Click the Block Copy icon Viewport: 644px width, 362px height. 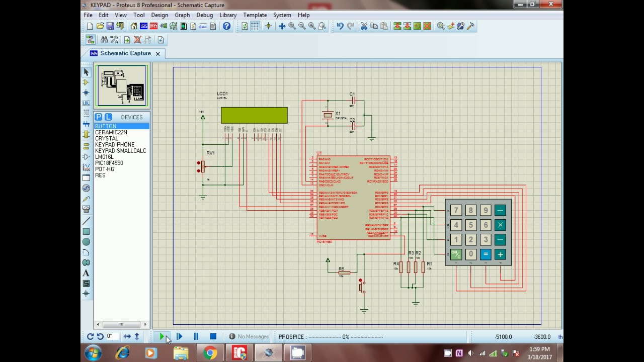coord(397,26)
